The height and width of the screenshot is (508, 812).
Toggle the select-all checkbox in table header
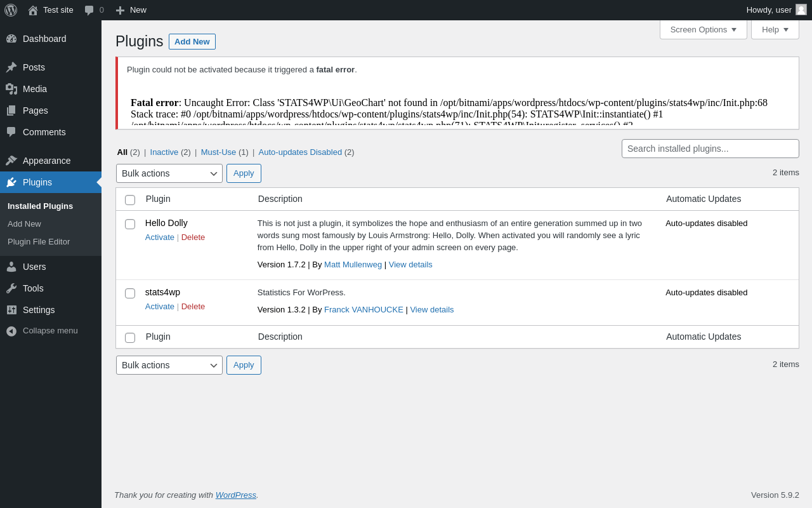tap(130, 200)
